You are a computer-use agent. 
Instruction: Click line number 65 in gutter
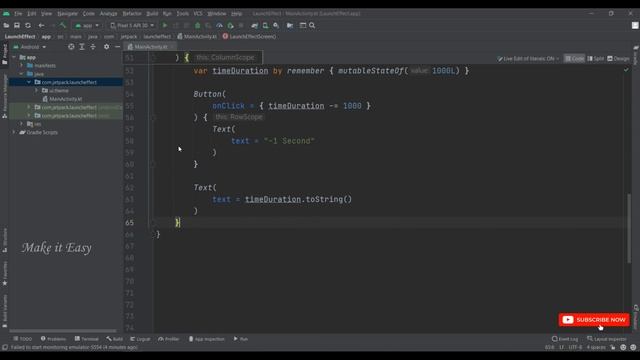[129, 222]
